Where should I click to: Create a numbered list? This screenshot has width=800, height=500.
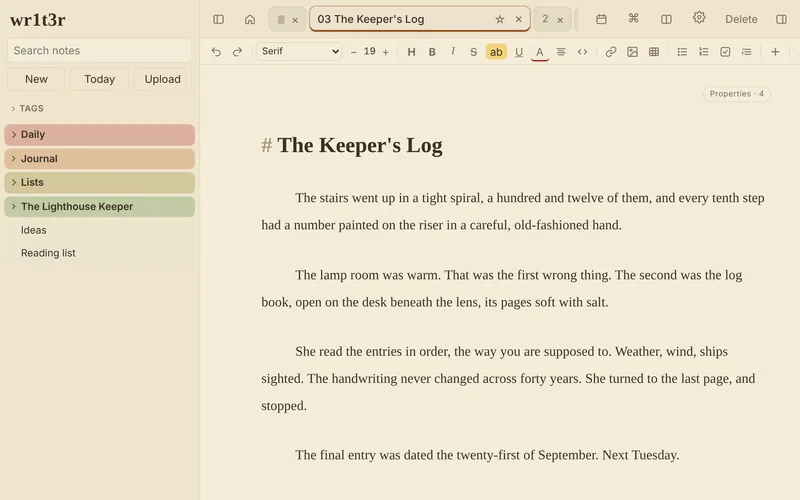[704, 52]
